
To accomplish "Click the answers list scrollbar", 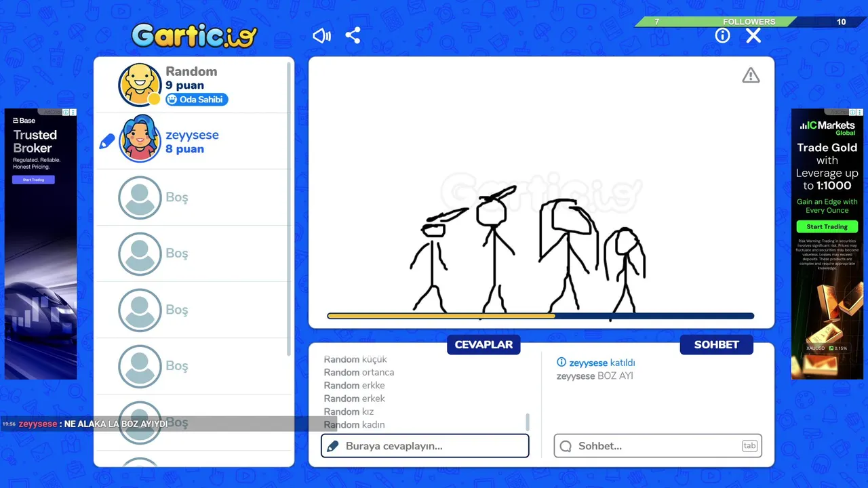I will click(x=528, y=422).
